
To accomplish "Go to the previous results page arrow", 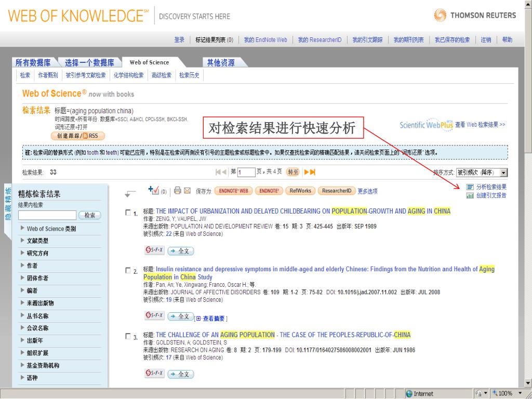I will pyautogui.click(x=224, y=172).
